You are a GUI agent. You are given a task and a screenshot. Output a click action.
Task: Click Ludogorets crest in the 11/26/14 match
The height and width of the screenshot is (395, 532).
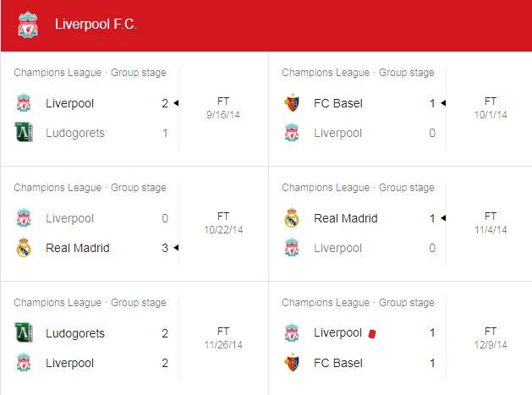pyautogui.click(x=24, y=332)
